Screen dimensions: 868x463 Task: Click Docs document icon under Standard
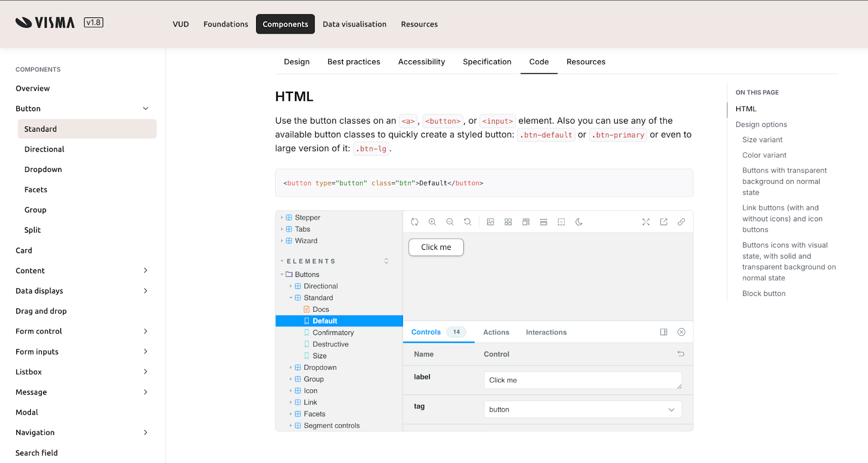pyautogui.click(x=307, y=309)
